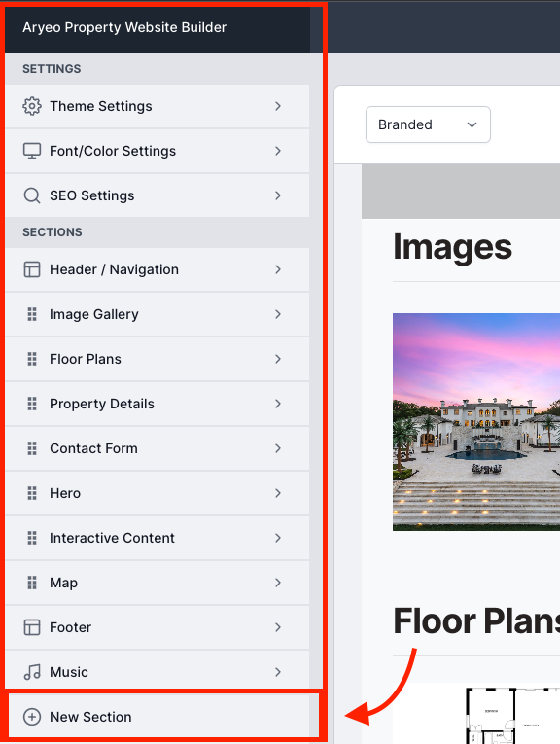Expand Contact Form using its chevron arrow

click(x=278, y=448)
